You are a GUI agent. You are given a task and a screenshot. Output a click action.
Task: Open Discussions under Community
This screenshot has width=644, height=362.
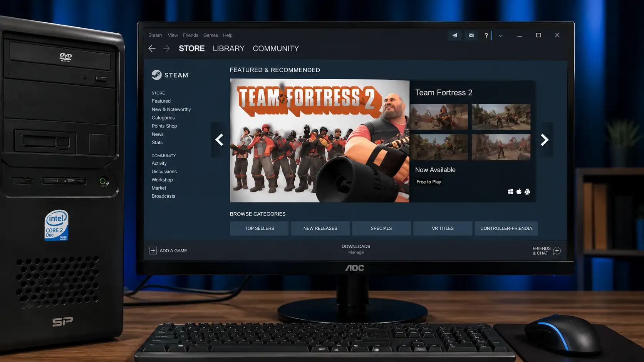pos(164,172)
